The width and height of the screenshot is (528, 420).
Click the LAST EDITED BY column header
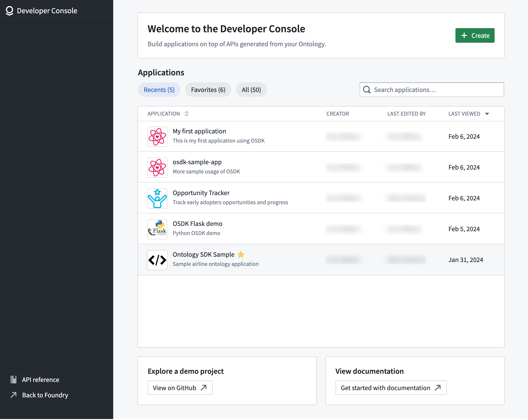[407, 114]
